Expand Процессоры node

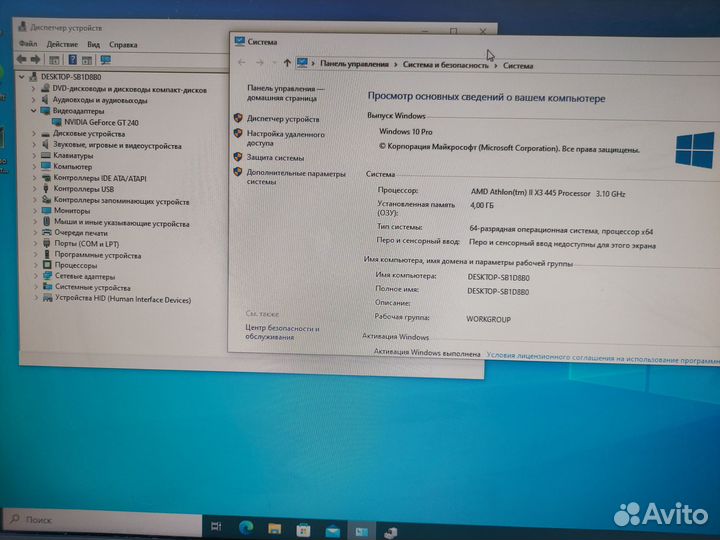(36, 265)
